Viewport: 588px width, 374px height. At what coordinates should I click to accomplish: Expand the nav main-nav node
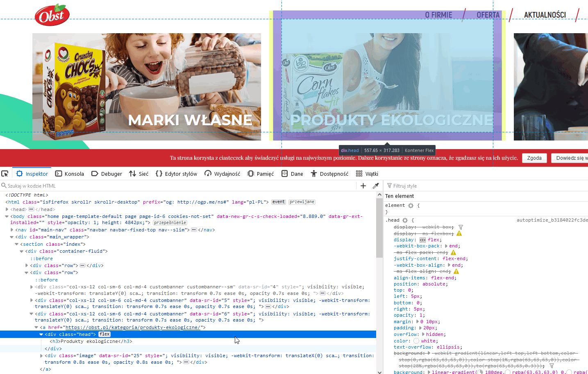12,230
